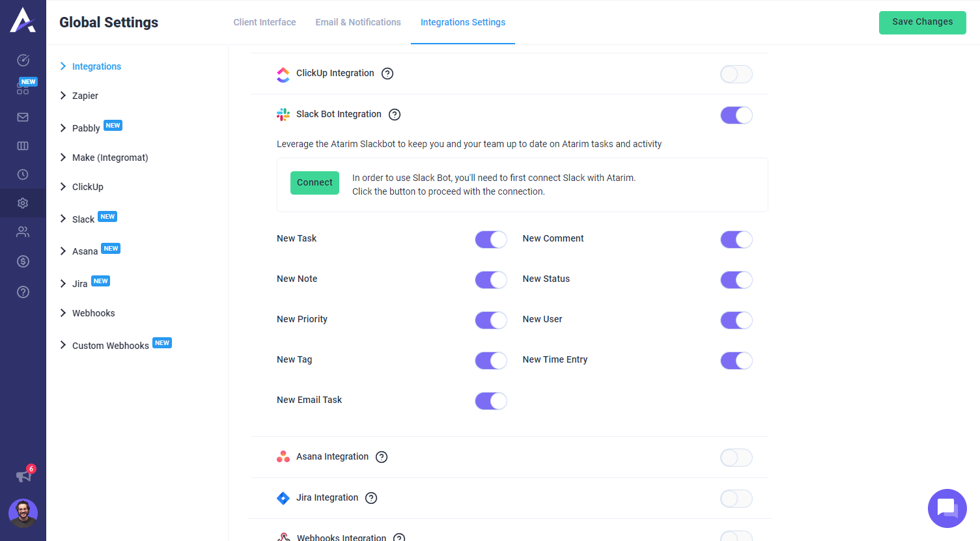
Task: Open billing via the dollar icon
Action: pos(23,262)
